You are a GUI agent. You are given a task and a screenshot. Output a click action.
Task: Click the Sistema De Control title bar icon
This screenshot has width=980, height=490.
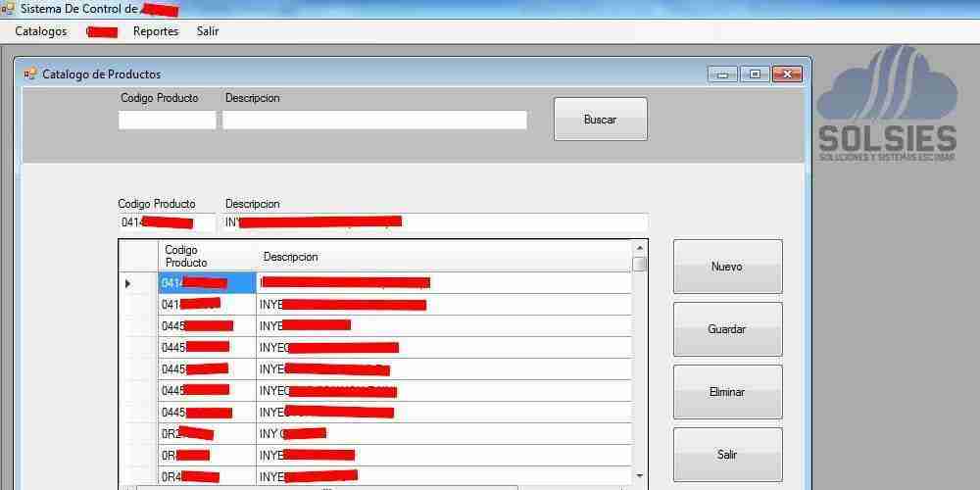9,9
